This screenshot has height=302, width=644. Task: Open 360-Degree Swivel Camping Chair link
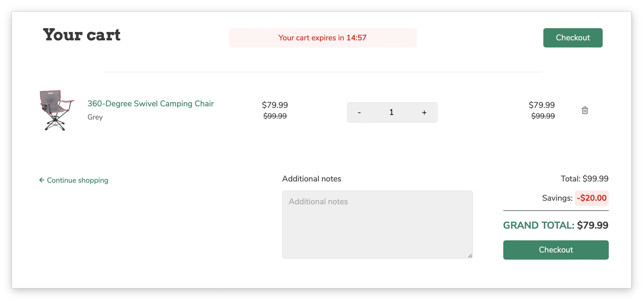coord(151,104)
